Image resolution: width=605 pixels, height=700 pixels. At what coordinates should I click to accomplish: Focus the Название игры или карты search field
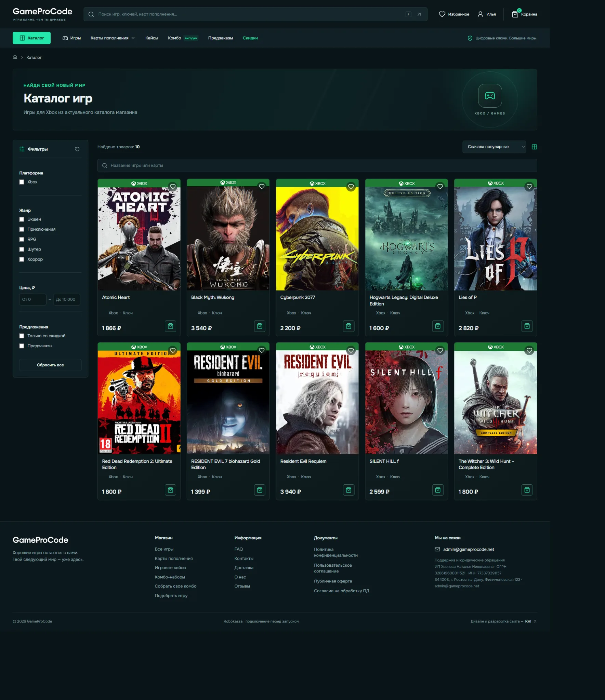point(317,165)
